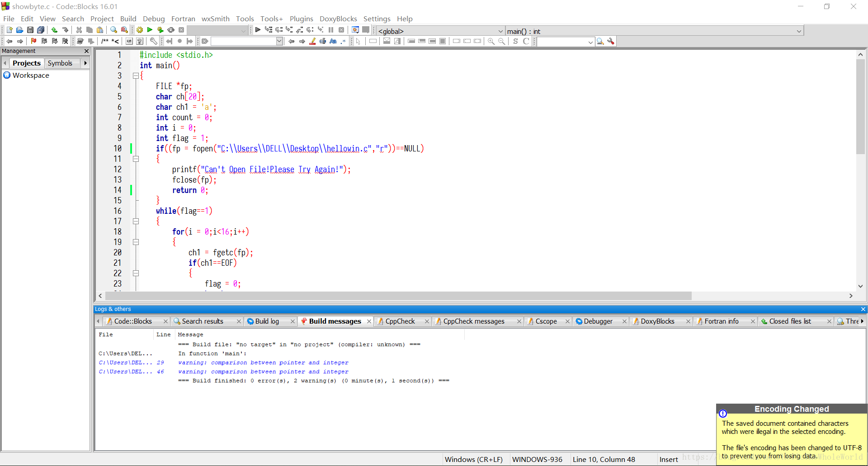This screenshot has width=868, height=466.
Task: Toggle highlight of search matches
Action: coord(312,41)
